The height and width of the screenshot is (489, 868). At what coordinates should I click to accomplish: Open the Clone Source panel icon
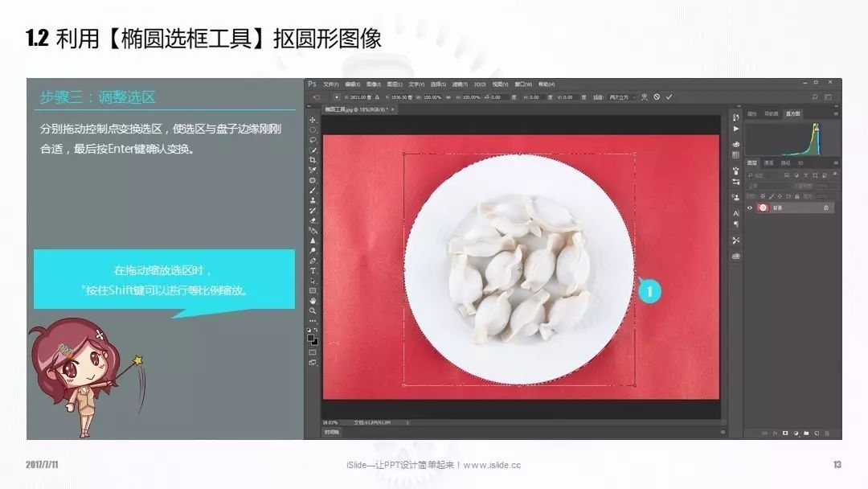coord(735,197)
